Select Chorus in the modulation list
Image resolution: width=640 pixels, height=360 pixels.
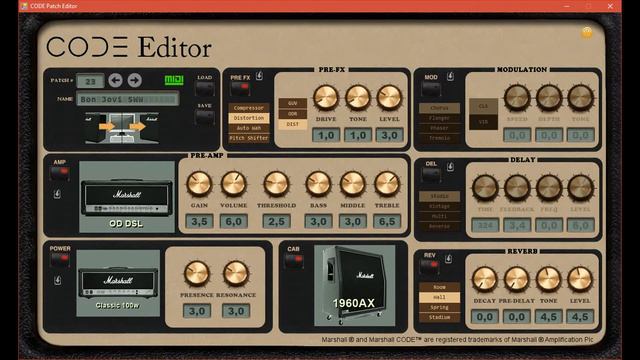pyautogui.click(x=439, y=108)
